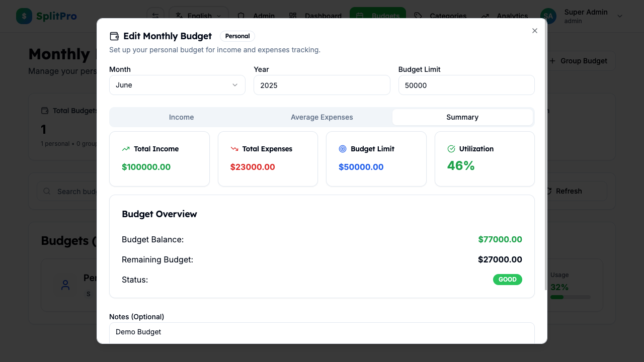Screen dimensions: 644x362
Task: Click the red downward trend icon on Total Expenses
Action: 234,149
